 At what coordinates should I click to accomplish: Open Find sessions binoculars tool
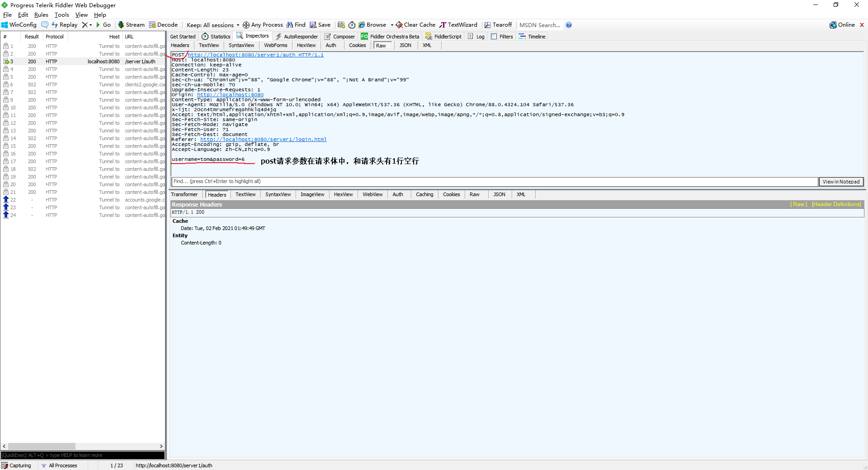click(x=296, y=25)
